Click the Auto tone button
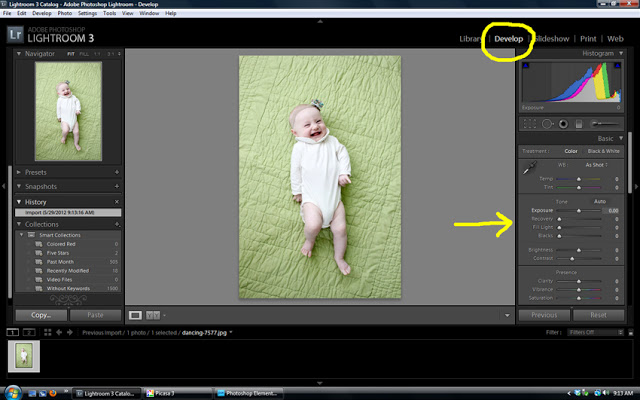Screen dimensions: 640x400 tap(600, 201)
